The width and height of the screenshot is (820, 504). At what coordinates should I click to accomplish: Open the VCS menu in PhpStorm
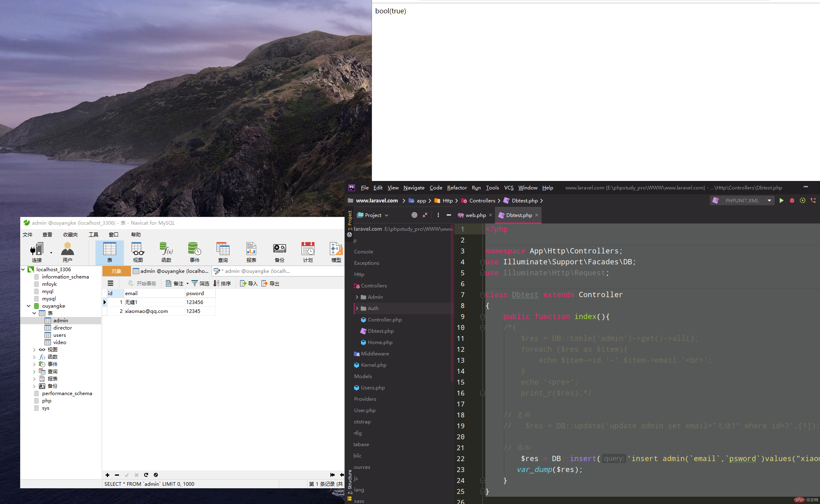[x=509, y=187]
